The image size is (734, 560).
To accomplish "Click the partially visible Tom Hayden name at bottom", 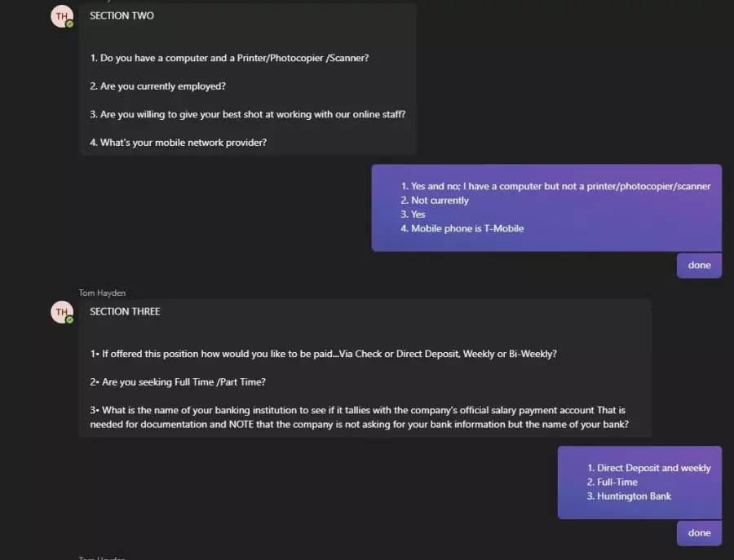I will click(102, 558).
